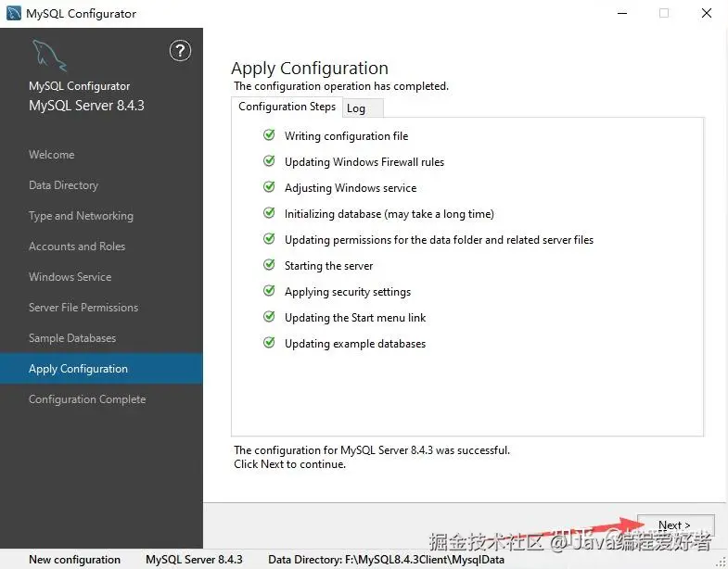Click 'Click Next to continue.' message

point(289,464)
